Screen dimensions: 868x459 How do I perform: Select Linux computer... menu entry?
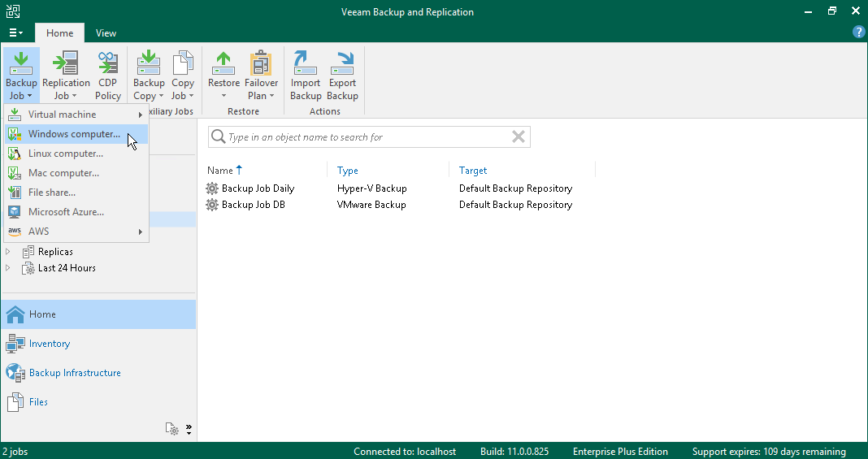click(x=76, y=154)
